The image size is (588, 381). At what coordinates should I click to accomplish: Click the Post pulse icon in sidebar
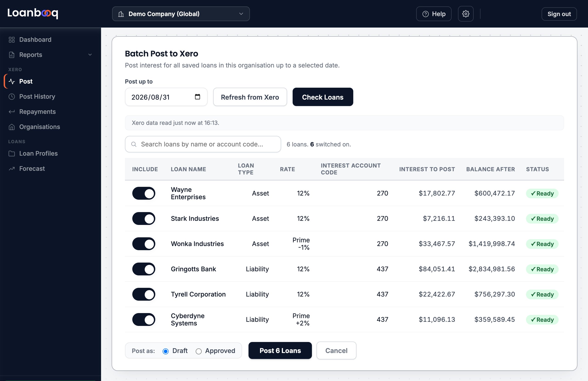[12, 81]
